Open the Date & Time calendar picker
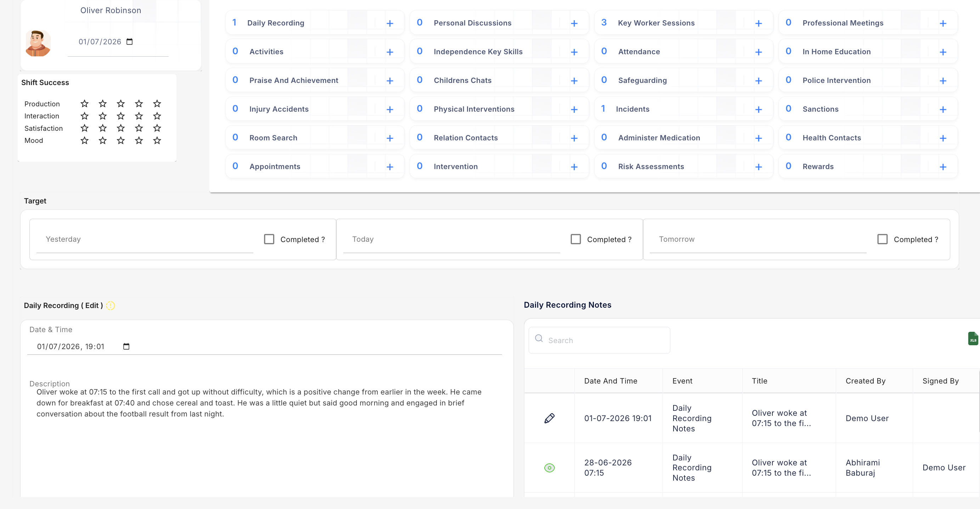Viewport: 980px width, 509px height. [126, 346]
